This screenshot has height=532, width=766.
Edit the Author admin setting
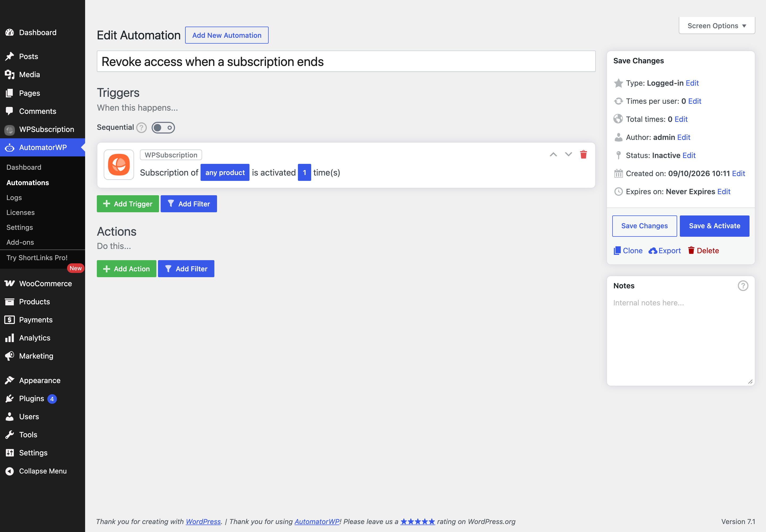click(684, 137)
